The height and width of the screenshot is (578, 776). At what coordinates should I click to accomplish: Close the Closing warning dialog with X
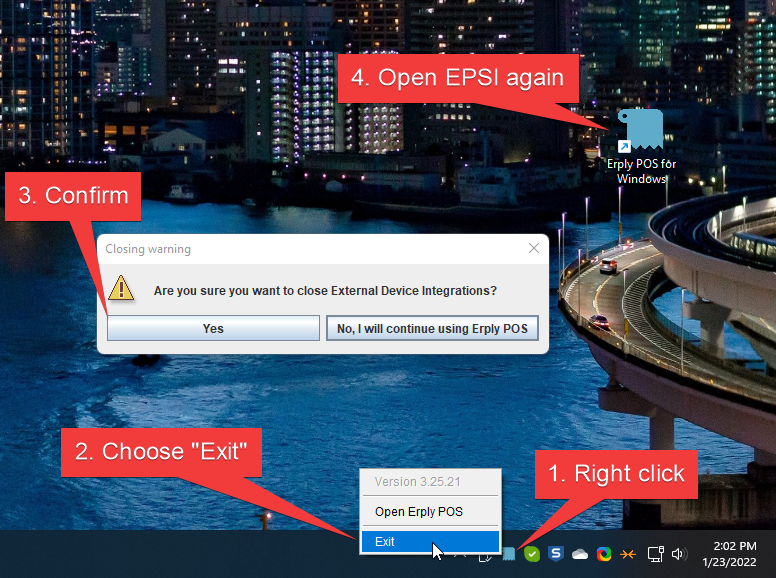(x=534, y=248)
